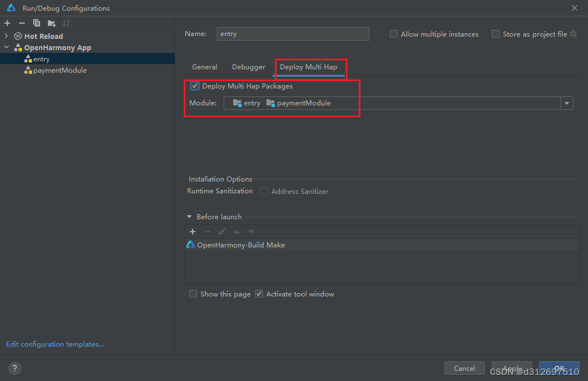Image resolution: width=588 pixels, height=381 pixels.
Task: Open project file storage settings gear
Action: (x=573, y=34)
